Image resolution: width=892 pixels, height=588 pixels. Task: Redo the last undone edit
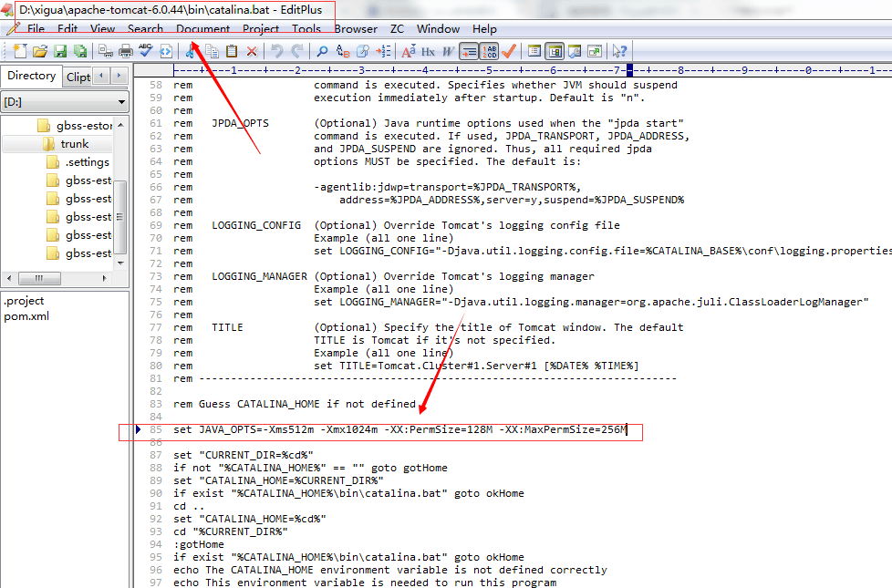tap(297, 51)
